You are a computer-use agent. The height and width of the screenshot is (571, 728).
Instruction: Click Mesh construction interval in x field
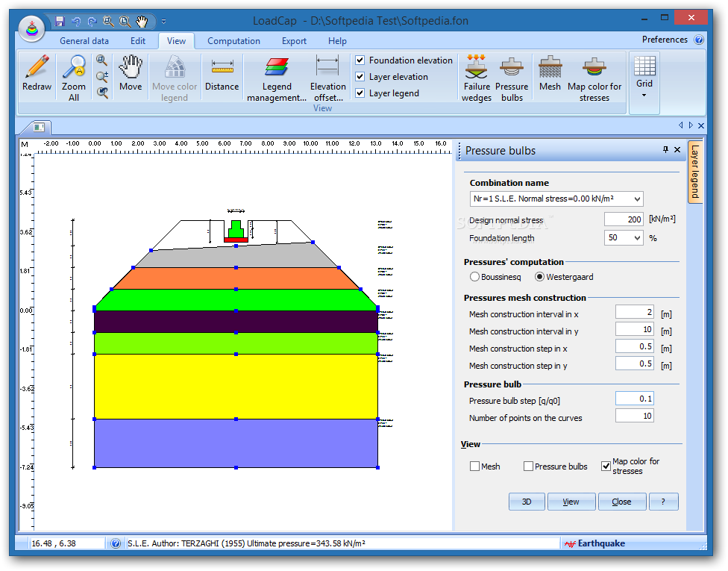click(x=635, y=312)
